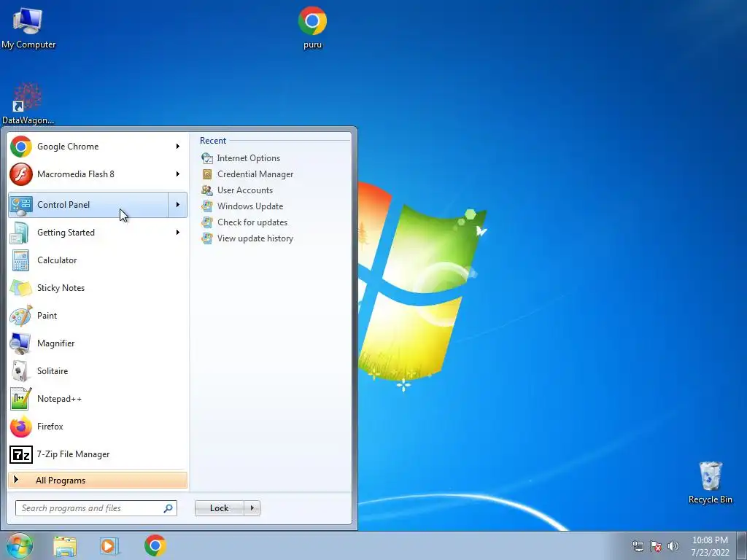Expand the Control Panel submenu arrow
Image resolution: width=747 pixels, height=560 pixels.
178,205
